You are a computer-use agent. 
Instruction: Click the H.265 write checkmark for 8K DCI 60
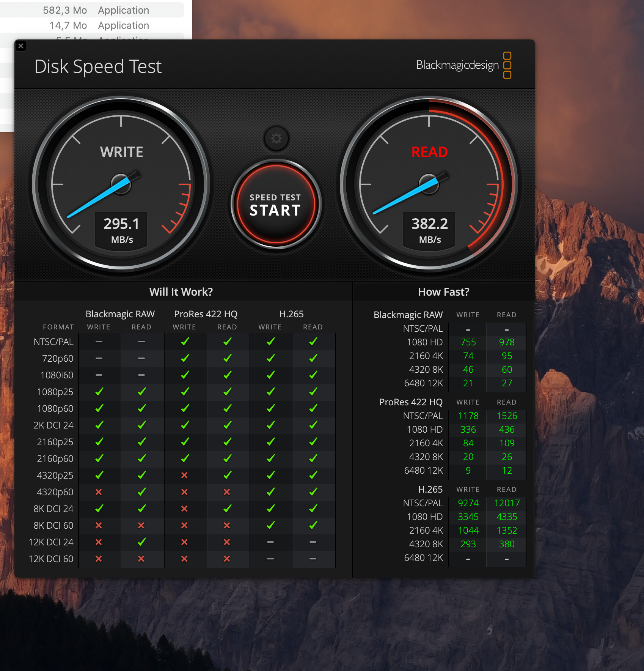tap(270, 525)
